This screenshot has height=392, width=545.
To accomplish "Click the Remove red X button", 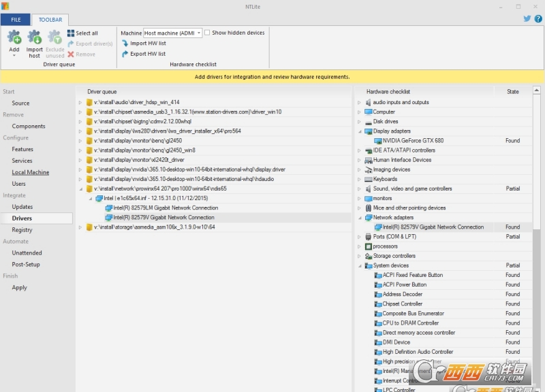I will 71,54.
